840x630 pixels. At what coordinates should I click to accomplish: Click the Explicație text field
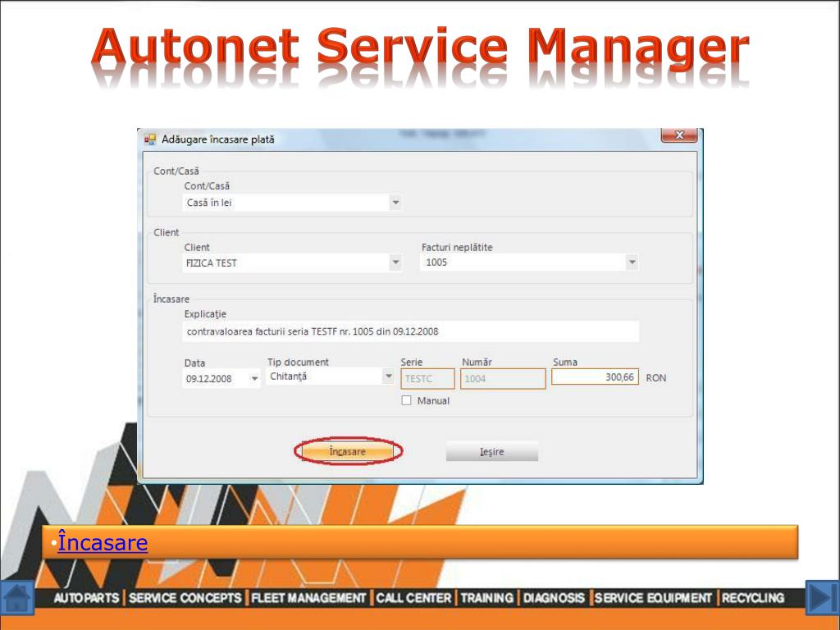[x=410, y=331]
